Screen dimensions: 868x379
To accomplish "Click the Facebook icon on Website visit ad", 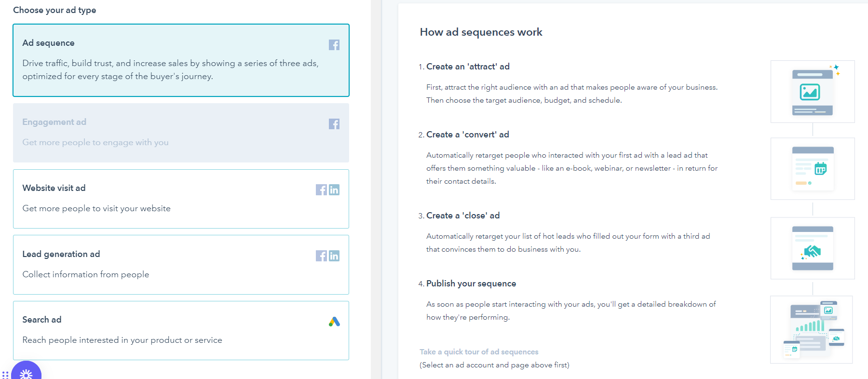I will [x=321, y=190].
